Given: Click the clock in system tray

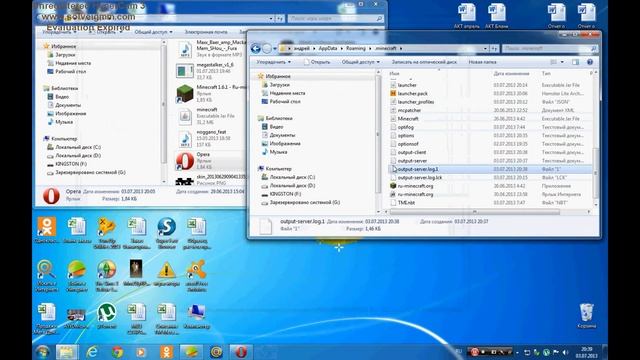Looking at the screenshot, I should [x=587, y=353].
